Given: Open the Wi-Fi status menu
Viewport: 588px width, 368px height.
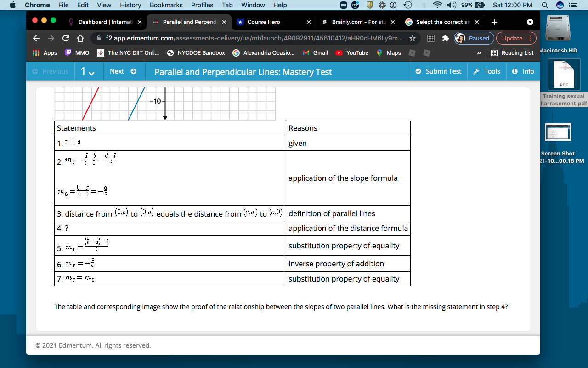Looking at the screenshot, I should [438, 5].
